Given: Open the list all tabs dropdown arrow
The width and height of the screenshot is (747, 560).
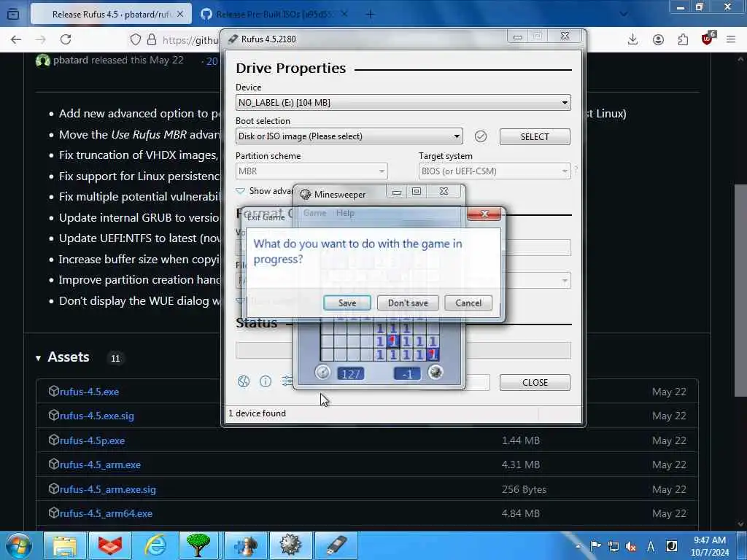Looking at the screenshot, I should (x=623, y=15).
